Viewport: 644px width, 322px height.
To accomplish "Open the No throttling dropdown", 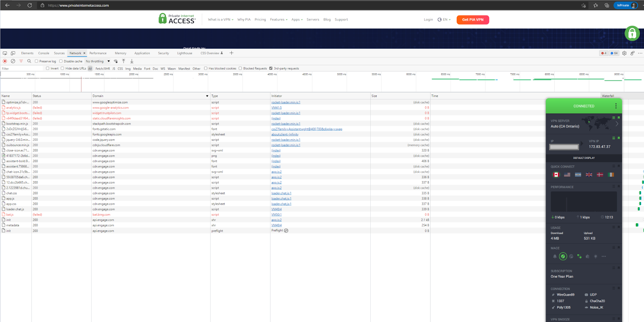I will click(98, 61).
